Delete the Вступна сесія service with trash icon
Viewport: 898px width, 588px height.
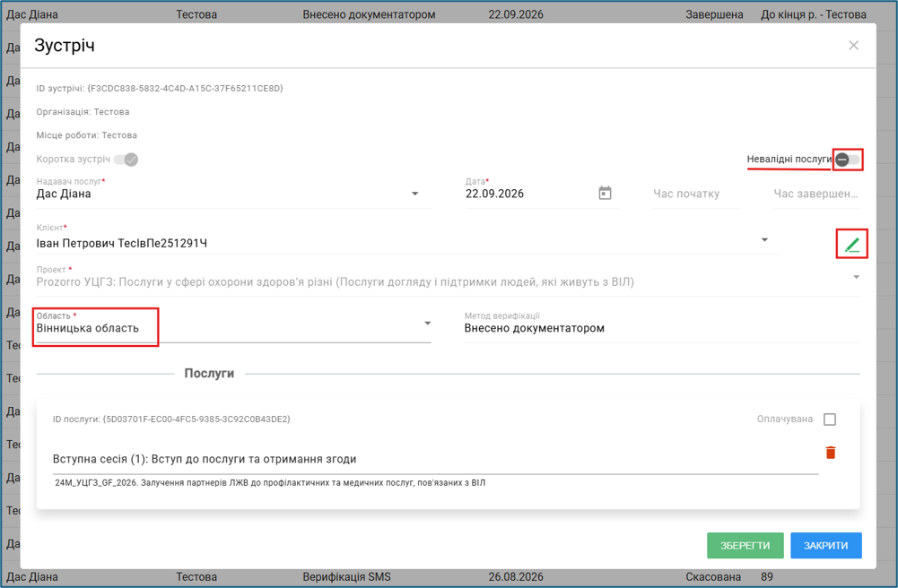[831, 453]
